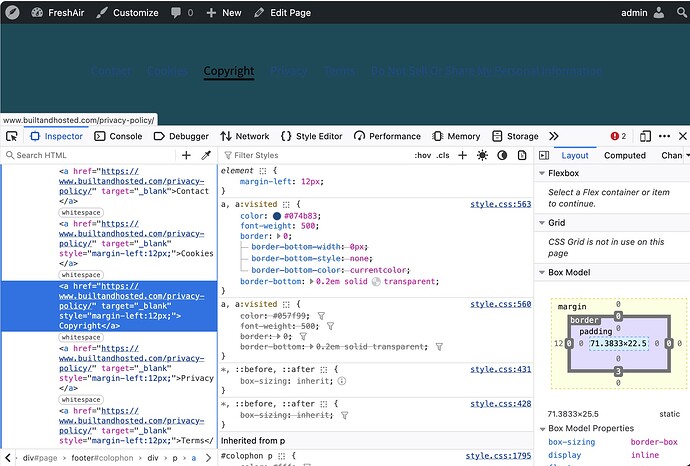Click the box model content size 71.3833×22.5
Image resolution: width=690 pixels, height=466 pixels.
[x=618, y=344]
